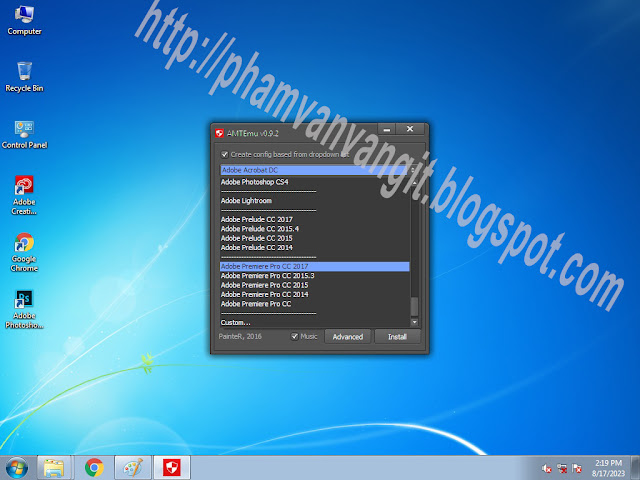Select Adobe Photoshop CS4 in the list

coord(315,182)
